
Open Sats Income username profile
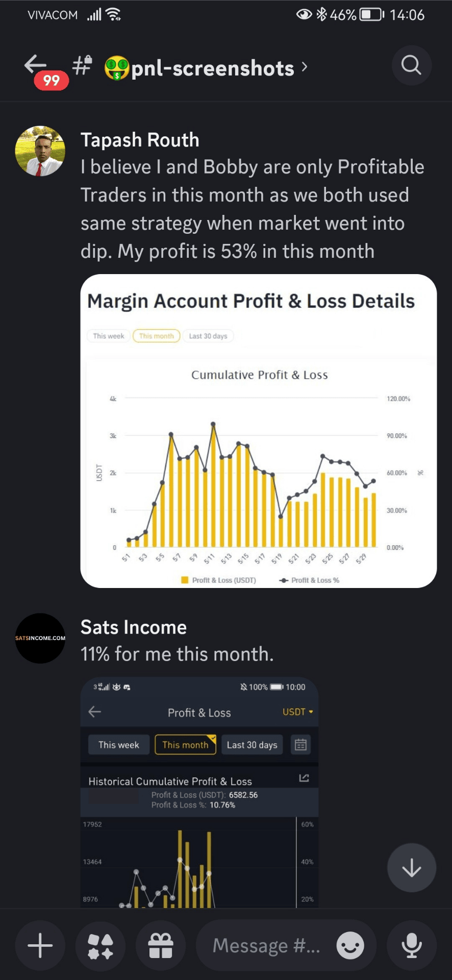[x=134, y=627]
